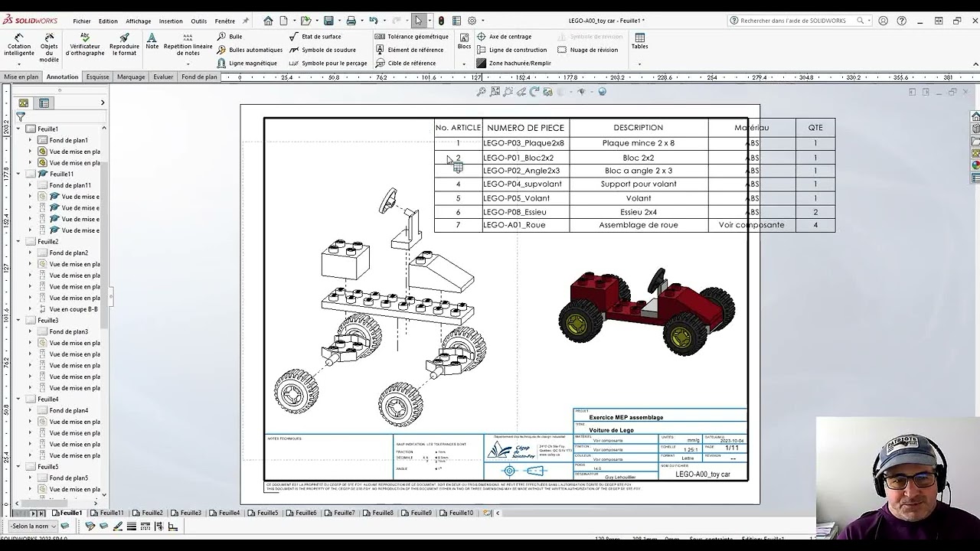
Task: Expand the feature manager panel chevron
Action: [x=103, y=103]
